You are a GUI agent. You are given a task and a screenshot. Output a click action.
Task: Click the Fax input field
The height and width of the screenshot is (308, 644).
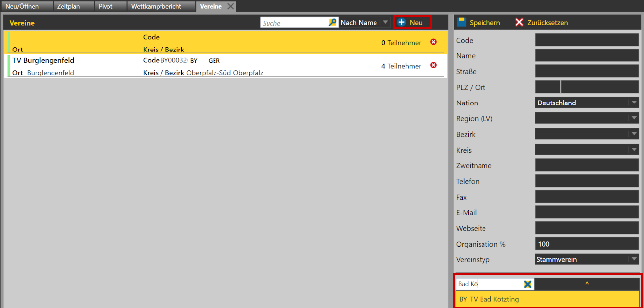pyautogui.click(x=587, y=197)
